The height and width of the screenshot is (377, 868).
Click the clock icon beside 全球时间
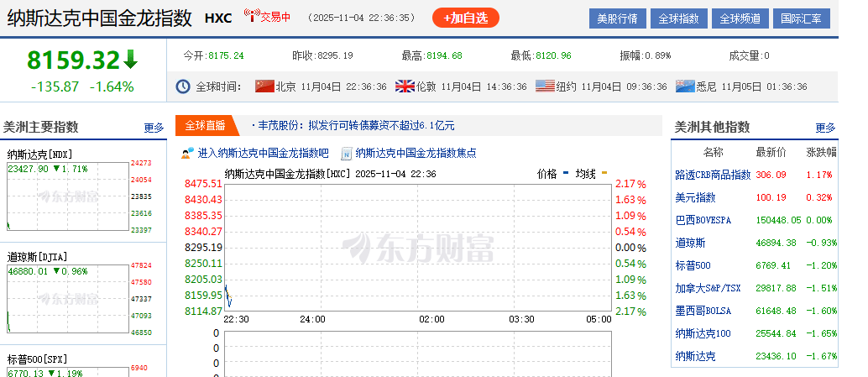click(184, 86)
